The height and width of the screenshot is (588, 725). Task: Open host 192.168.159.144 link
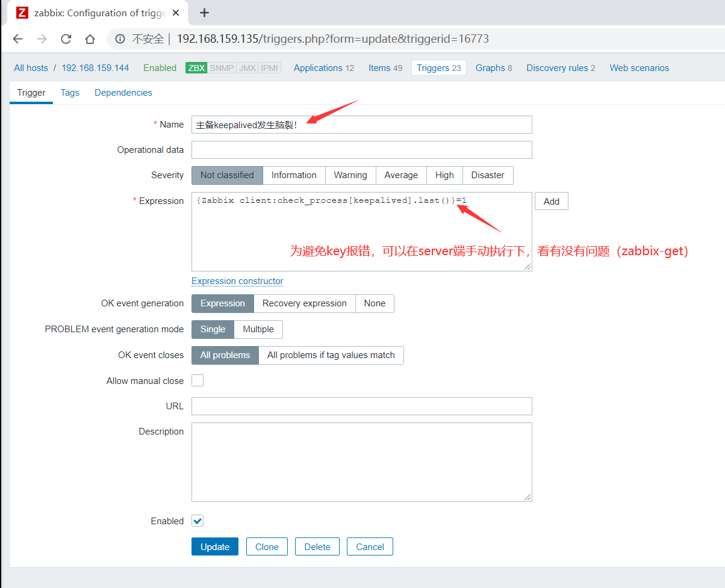pyautogui.click(x=95, y=68)
